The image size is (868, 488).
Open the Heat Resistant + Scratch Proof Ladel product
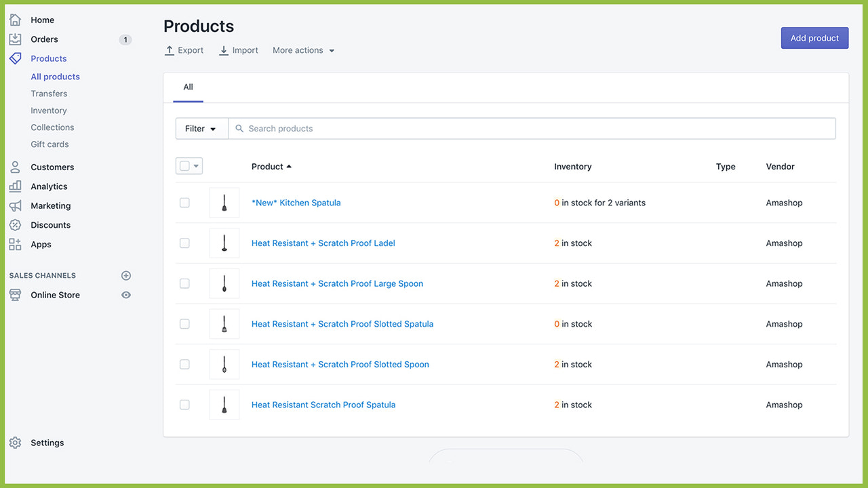(323, 243)
